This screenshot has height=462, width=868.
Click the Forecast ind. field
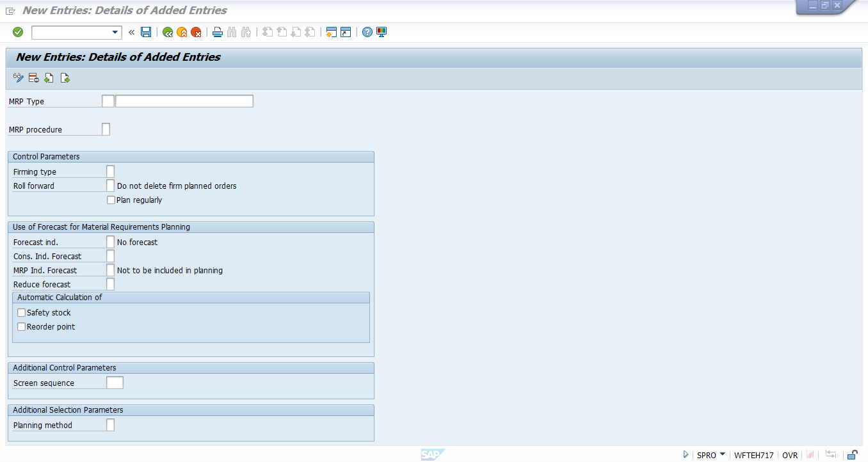pyautogui.click(x=111, y=242)
